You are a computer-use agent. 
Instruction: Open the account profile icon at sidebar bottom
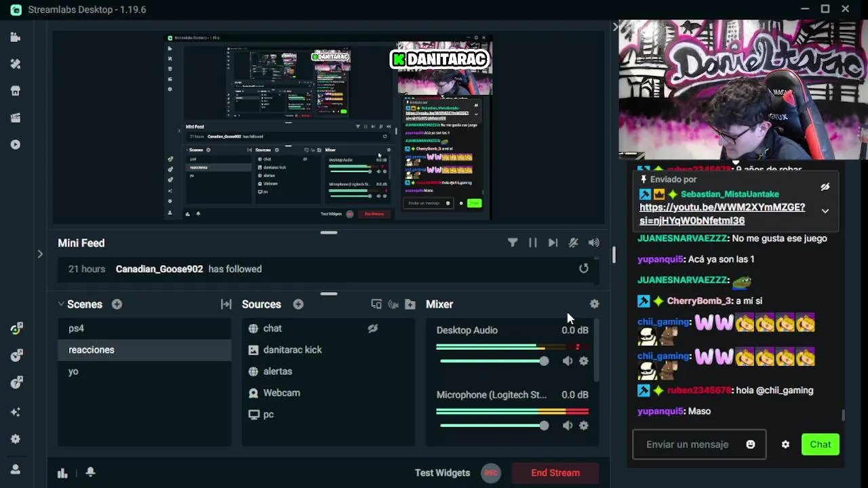pos(16,469)
